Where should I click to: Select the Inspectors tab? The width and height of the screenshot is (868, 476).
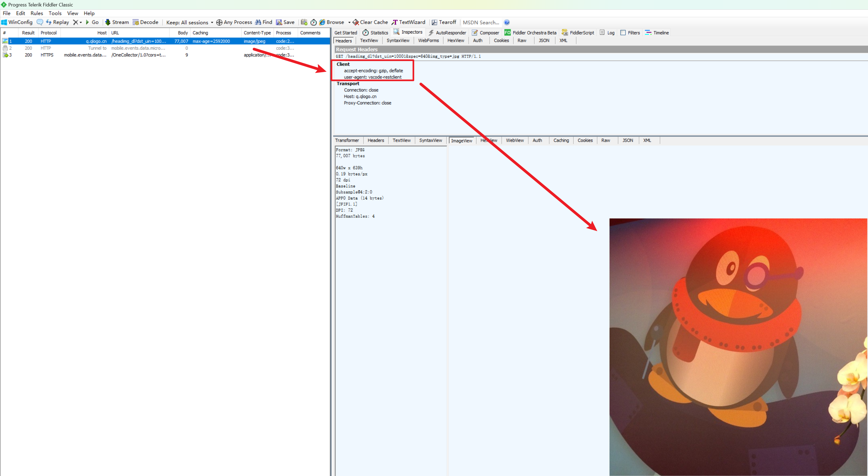point(408,32)
